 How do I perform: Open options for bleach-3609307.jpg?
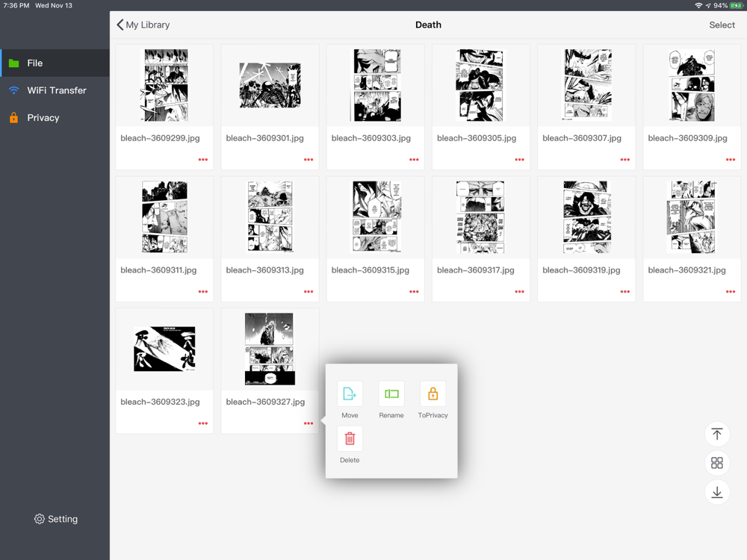(x=625, y=160)
